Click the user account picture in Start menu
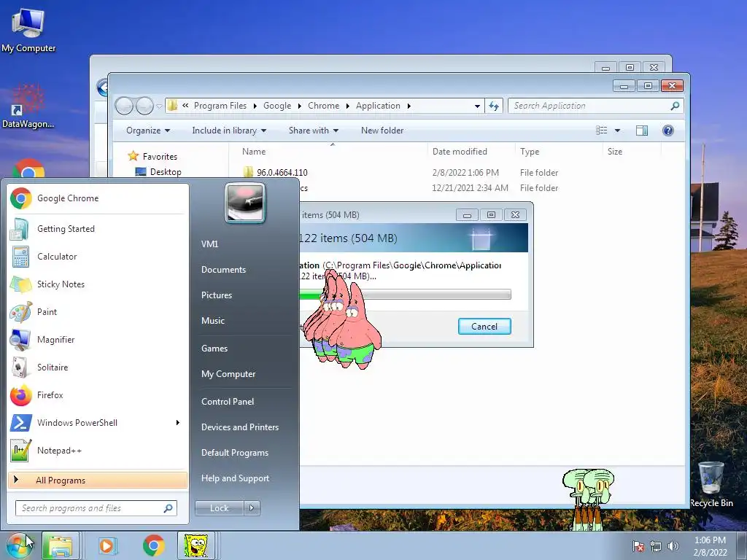The height and width of the screenshot is (560, 747). point(245,203)
